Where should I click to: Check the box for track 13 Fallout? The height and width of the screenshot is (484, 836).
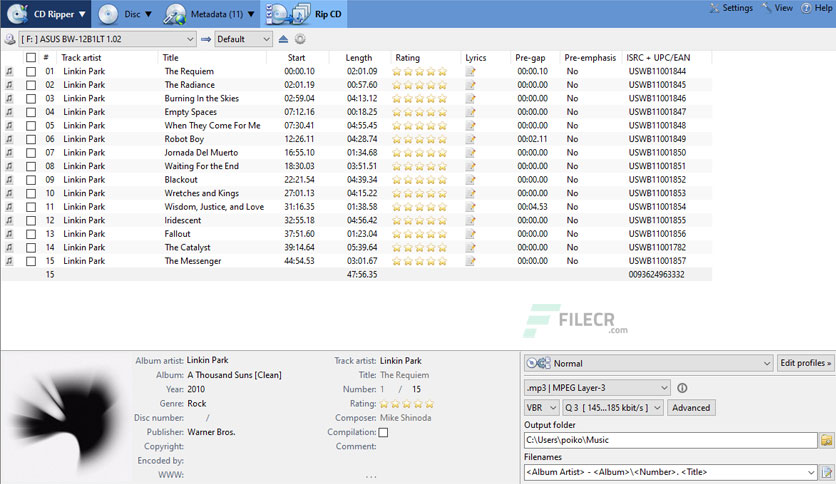(31, 234)
